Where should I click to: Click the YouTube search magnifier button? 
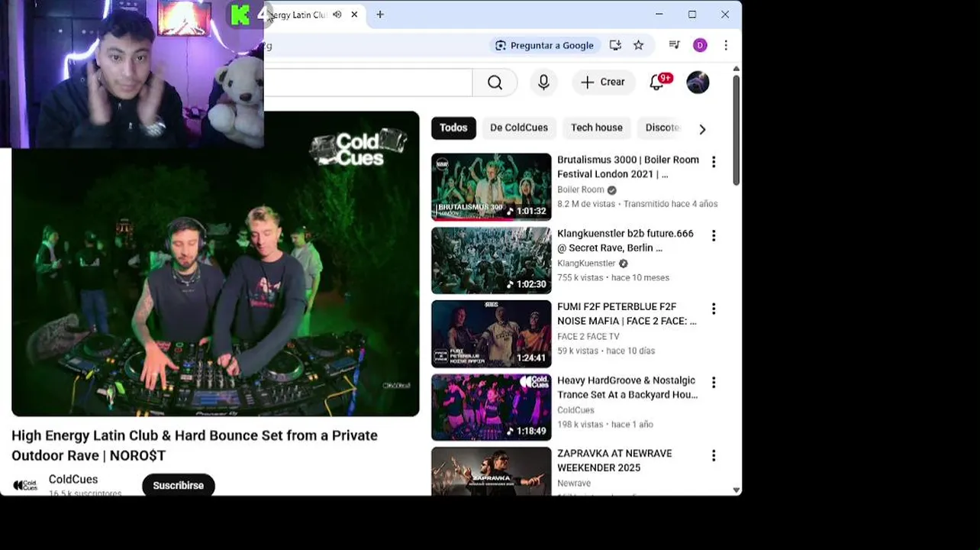click(x=495, y=82)
